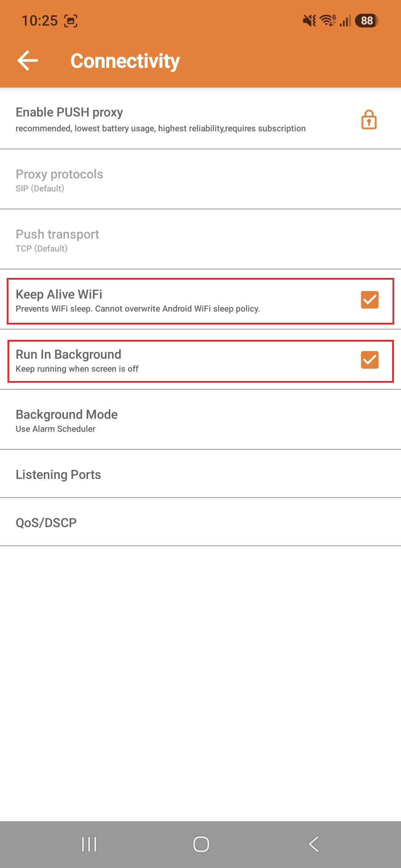Open Background Mode Alarm Scheduler option

point(200,420)
